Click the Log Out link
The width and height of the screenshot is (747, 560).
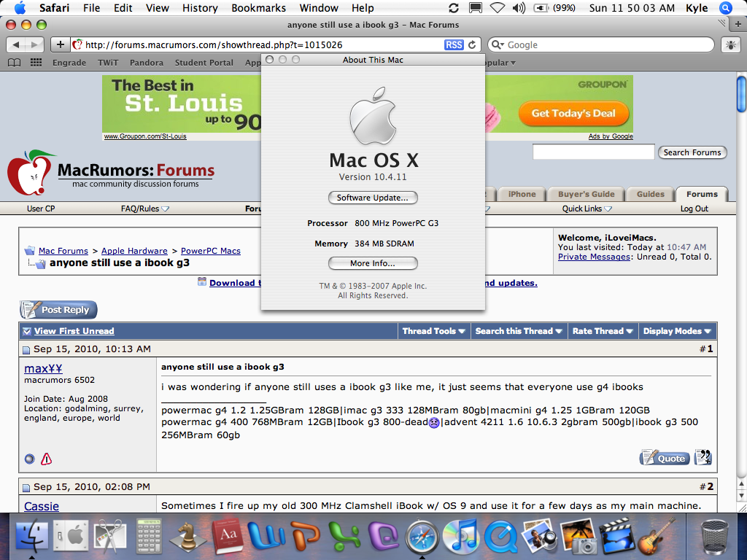[694, 209]
